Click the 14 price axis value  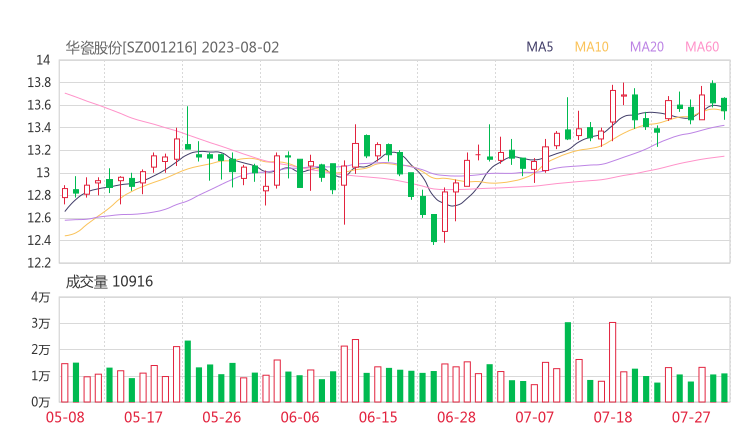click(43, 60)
